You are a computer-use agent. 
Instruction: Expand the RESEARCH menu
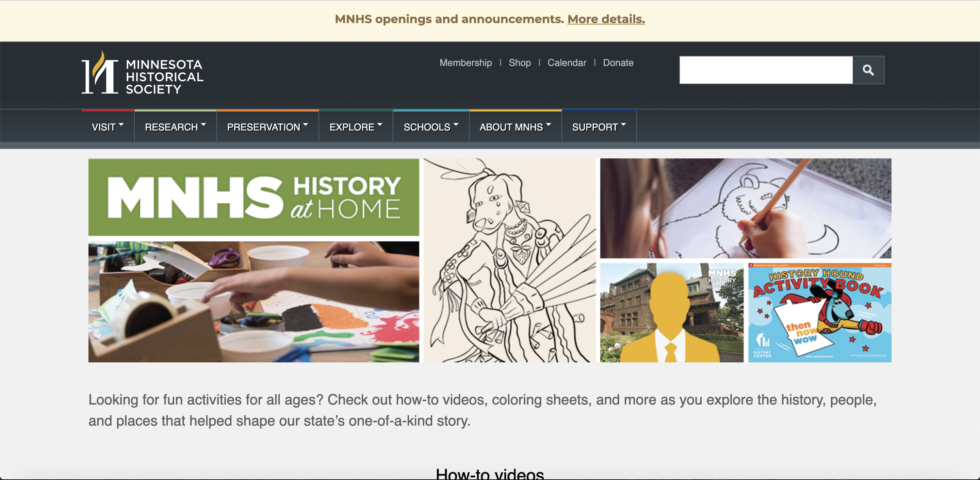(175, 127)
